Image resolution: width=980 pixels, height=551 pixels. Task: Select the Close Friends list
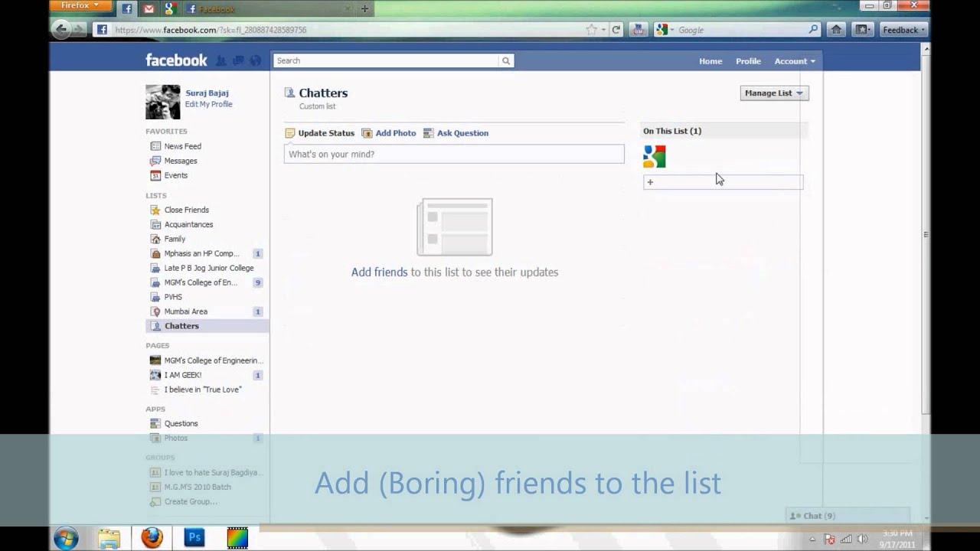[186, 210]
